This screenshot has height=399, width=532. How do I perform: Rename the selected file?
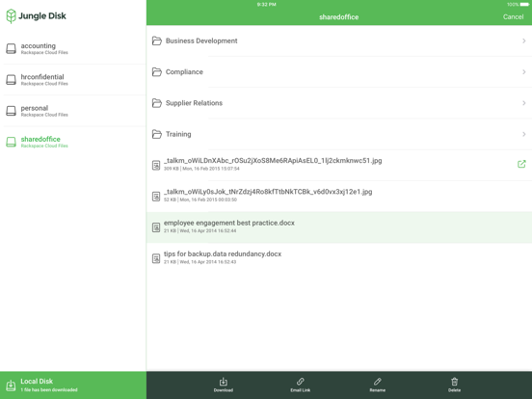pos(377,385)
